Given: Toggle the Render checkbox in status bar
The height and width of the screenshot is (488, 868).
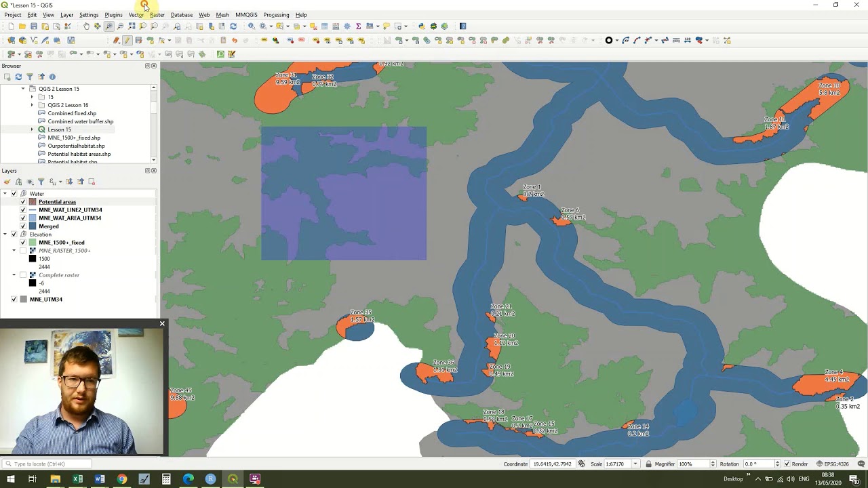Looking at the screenshot, I should coord(787,464).
